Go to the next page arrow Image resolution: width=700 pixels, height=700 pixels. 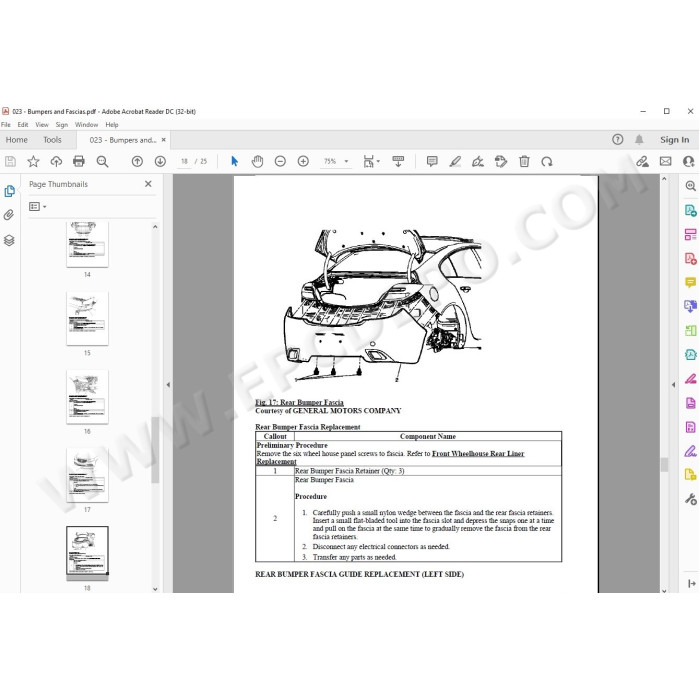point(160,162)
